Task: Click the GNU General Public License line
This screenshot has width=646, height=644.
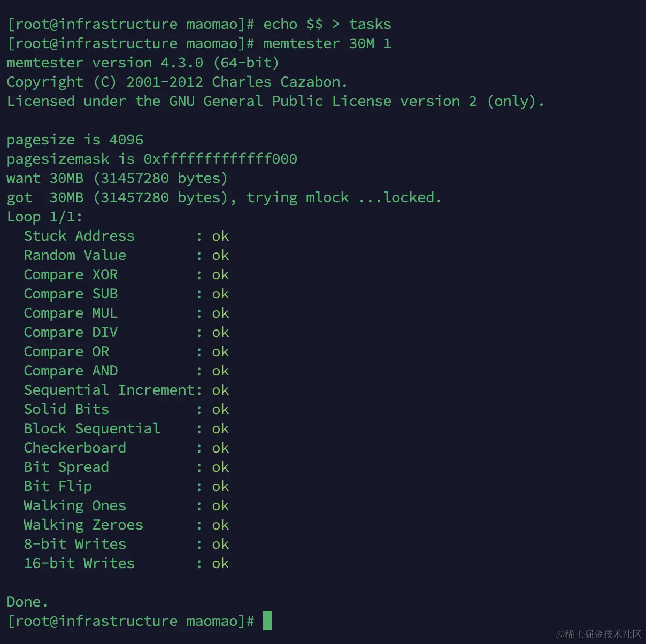Action: (x=275, y=102)
